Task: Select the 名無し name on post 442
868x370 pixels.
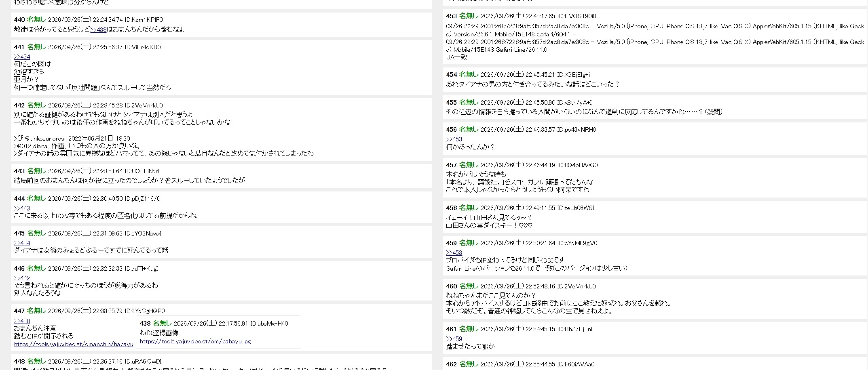Action: pyautogui.click(x=36, y=105)
